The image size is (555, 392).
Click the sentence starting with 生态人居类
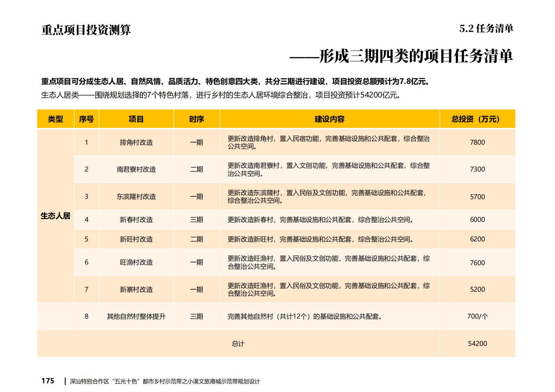[221, 95]
